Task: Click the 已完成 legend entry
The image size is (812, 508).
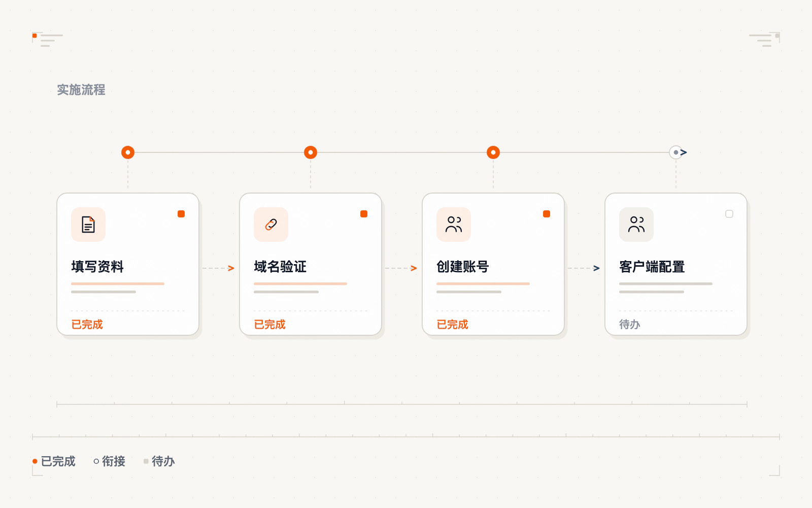Action: point(54,461)
